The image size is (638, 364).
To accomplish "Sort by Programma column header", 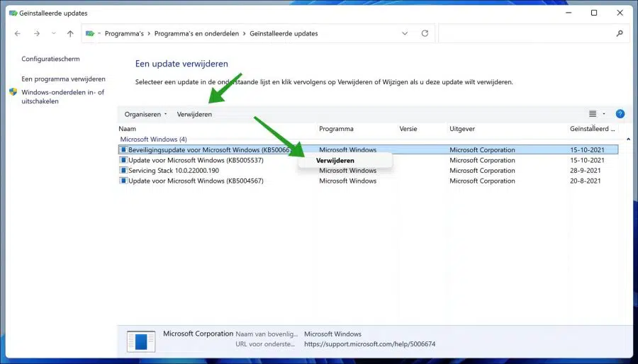I will click(336, 129).
